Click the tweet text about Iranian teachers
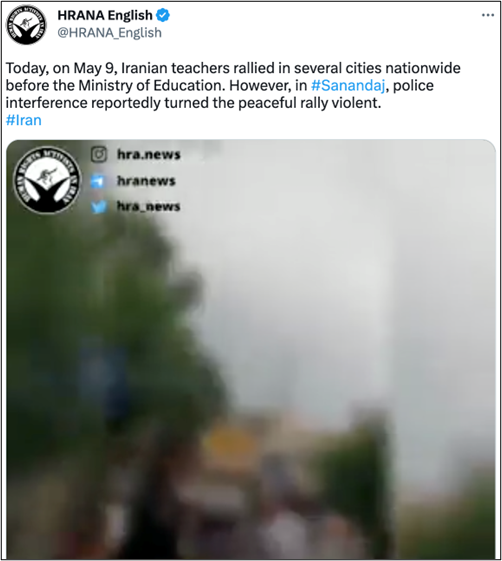The height and width of the screenshot is (561, 502). [x=233, y=86]
